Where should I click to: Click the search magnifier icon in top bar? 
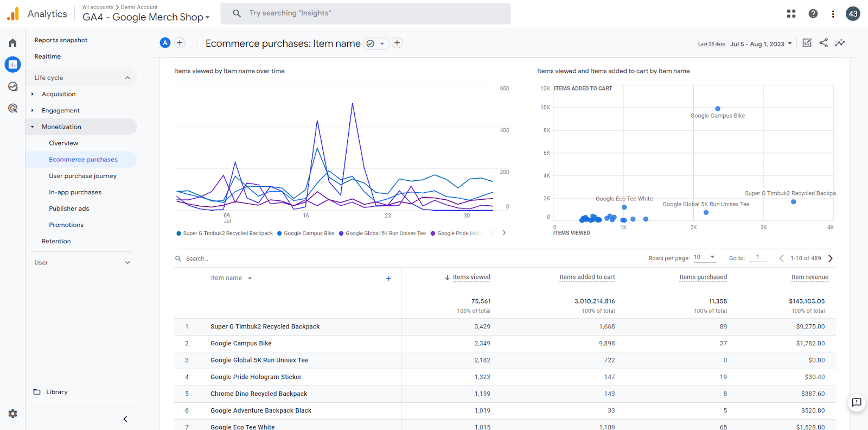point(237,13)
